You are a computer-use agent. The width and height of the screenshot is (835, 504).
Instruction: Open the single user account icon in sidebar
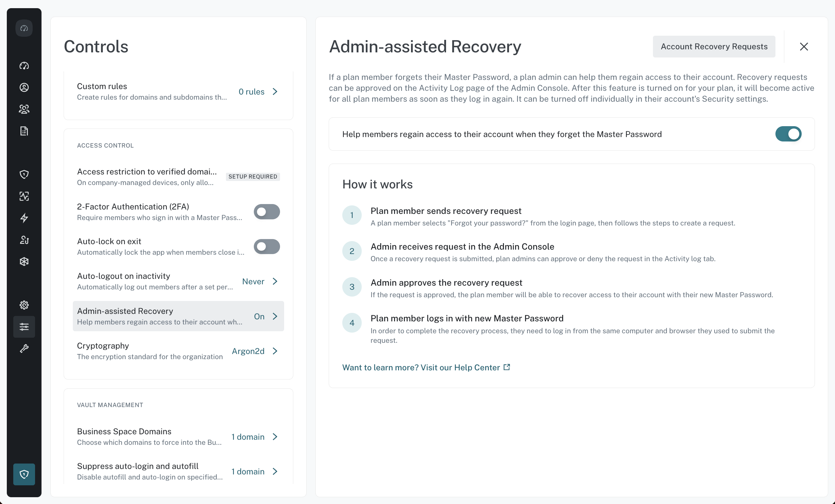(x=24, y=87)
